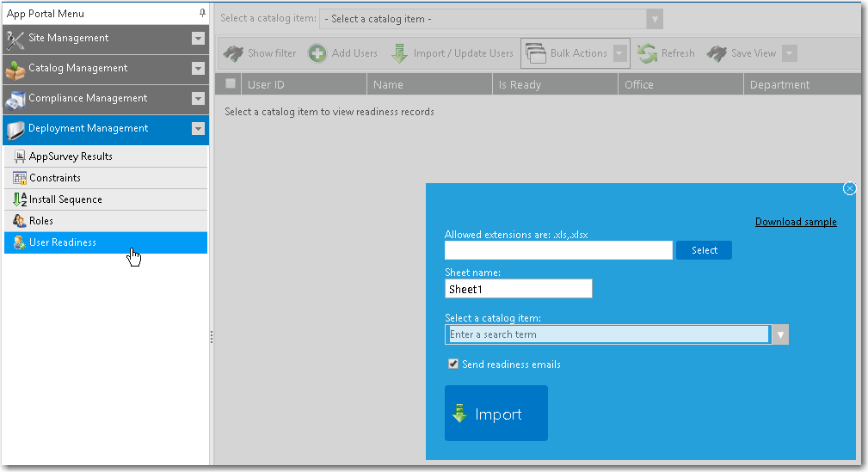The image size is (868, 472).
Task: Expand the catalog item search dropdown in dialog
Action: click(779, 334)
